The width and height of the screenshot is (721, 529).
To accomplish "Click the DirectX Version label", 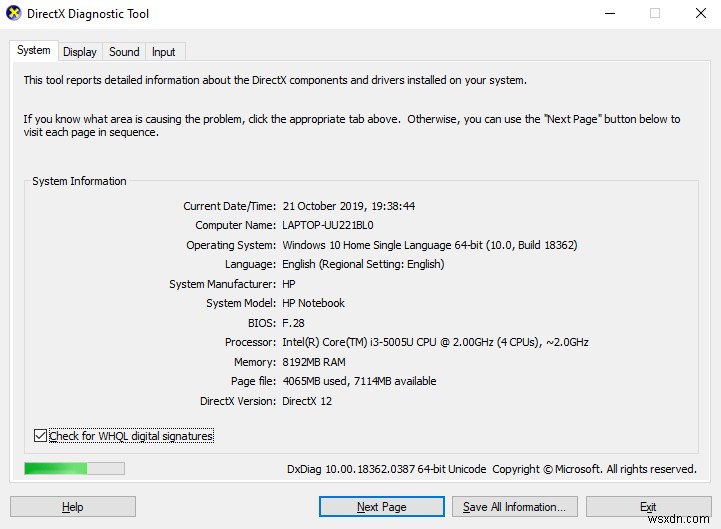I will pyautogui.click(x=238, y=401).
